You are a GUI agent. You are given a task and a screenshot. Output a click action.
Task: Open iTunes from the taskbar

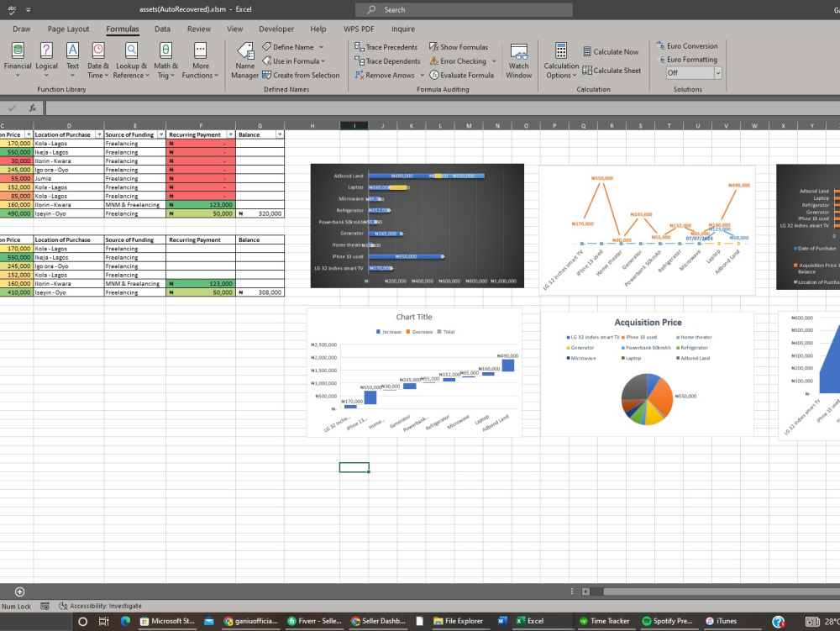(x=721, y=621)
